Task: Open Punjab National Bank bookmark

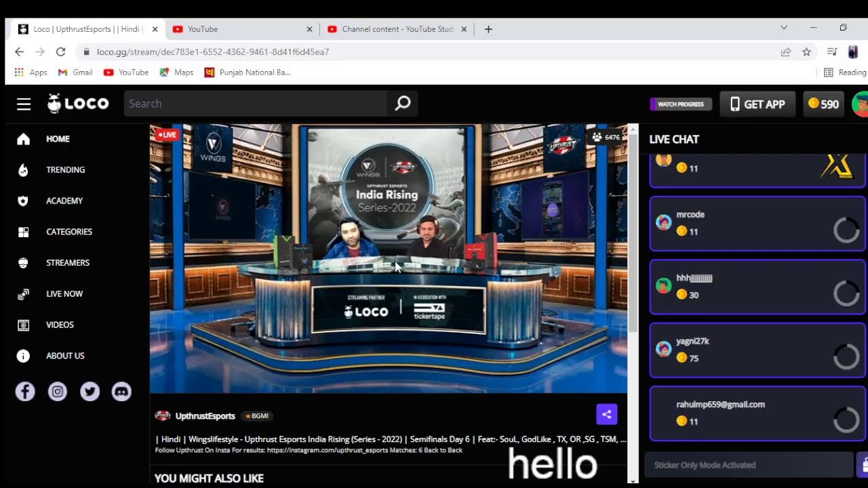Action: (247, 73)
